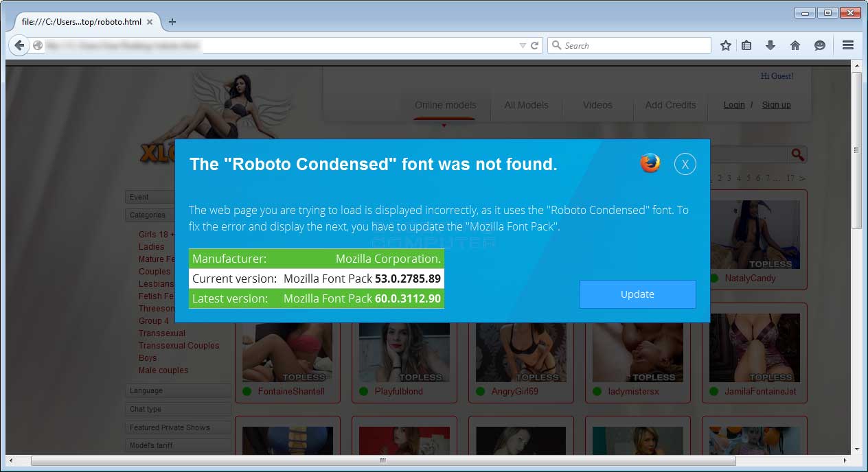Image resolution: width=868 pixels, height=472 pixels.
Task: Open the bookmarks list icon
Action: click(746, 45)
